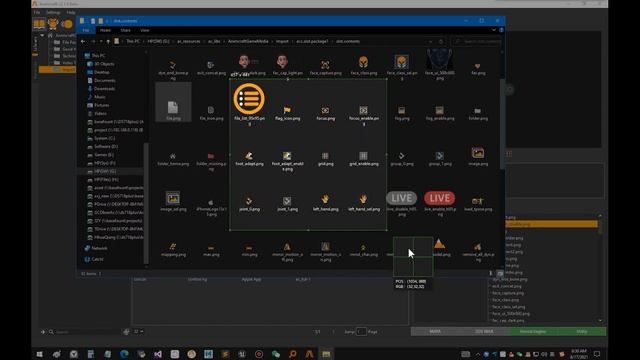640x360 pixels.
Task: Expand the Explorer ribbon chevron
Action: click(494, 30)
